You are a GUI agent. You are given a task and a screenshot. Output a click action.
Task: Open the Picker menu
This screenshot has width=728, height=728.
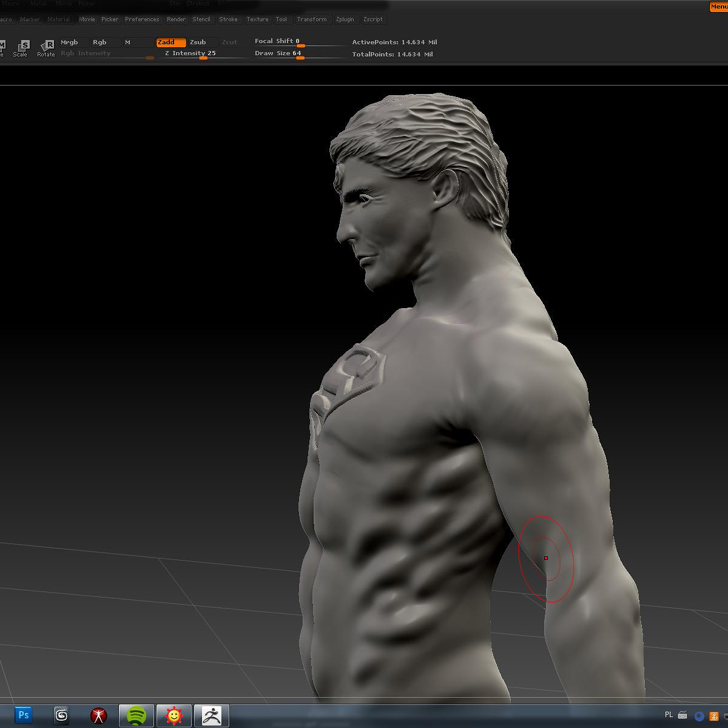[x=110, y=19]
